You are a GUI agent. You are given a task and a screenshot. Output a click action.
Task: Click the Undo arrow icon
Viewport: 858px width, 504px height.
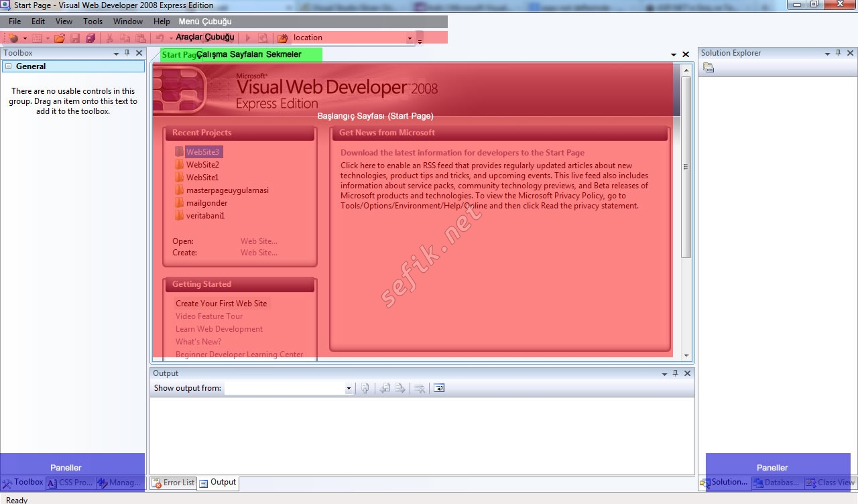point(160,38)
